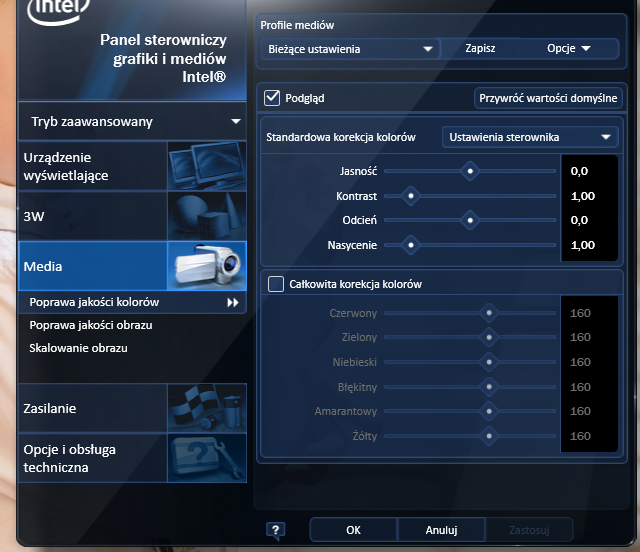
Task: Click the Intel logo
Action: pos(58,10)
